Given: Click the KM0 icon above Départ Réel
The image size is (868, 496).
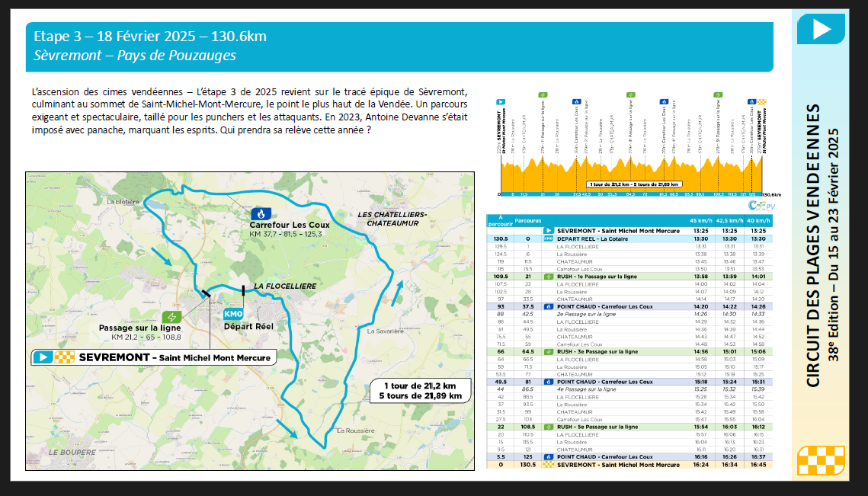Looking at the screenshot, I should pyautogui.click(x=233, y=314).
